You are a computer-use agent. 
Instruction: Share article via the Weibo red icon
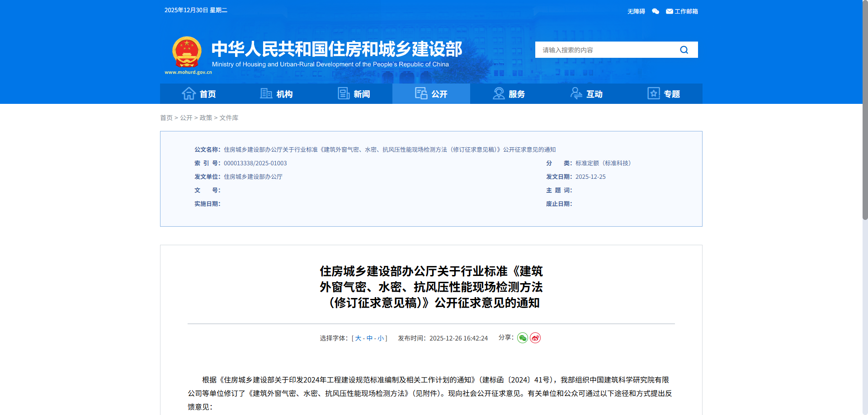(x=535, y=337)
